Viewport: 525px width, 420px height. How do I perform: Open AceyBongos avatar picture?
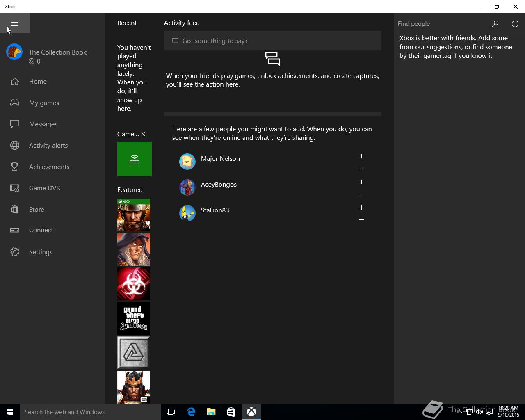pyautogui.click(x=187, y=187)
